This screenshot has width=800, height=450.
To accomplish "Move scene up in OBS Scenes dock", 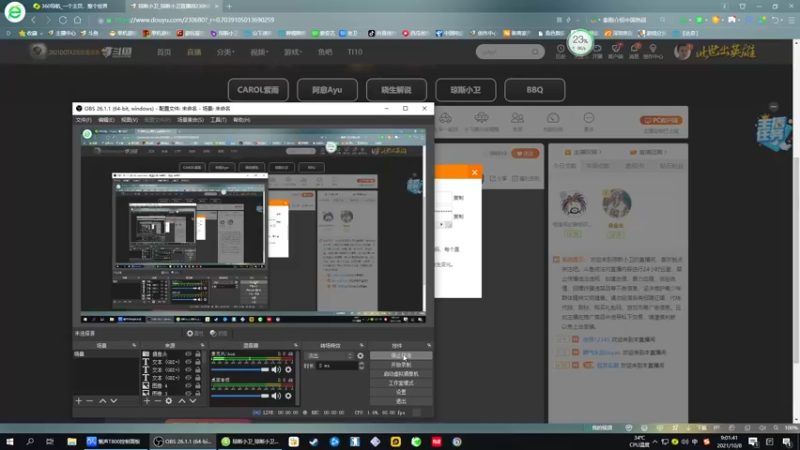I will point(103,401).
